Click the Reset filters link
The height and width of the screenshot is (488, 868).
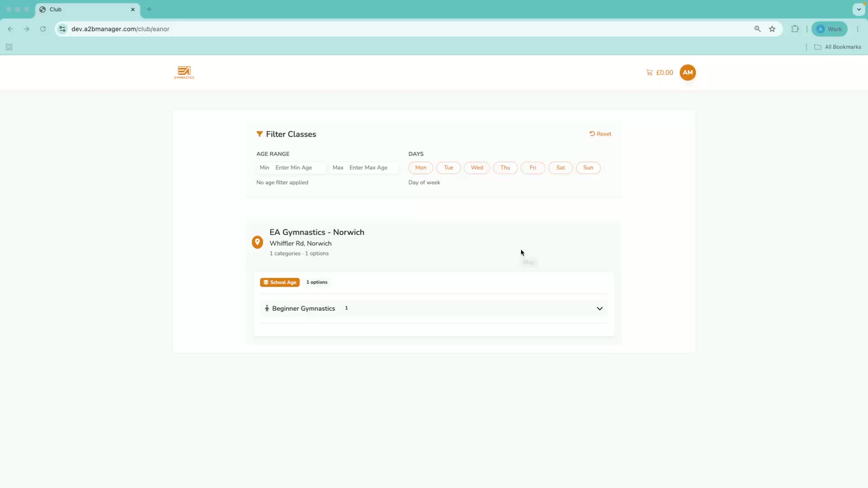pos(600,134)
